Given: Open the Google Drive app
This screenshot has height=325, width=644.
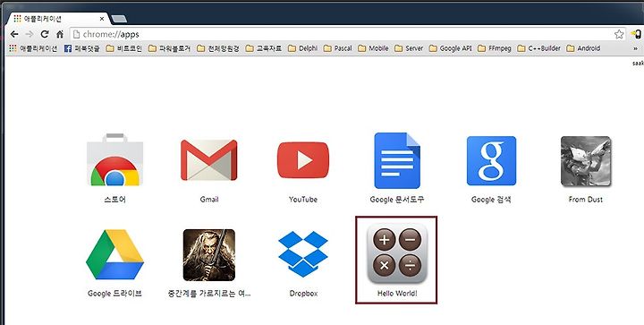Looking at the screenshot, I should click(114, 255).
